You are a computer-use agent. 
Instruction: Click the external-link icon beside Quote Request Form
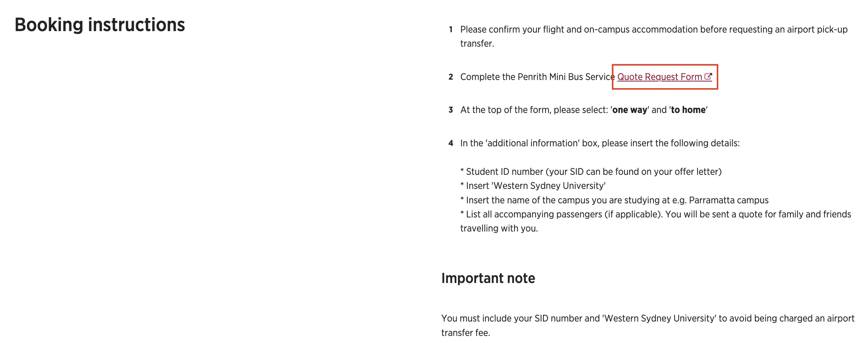(x=708, y=76)
